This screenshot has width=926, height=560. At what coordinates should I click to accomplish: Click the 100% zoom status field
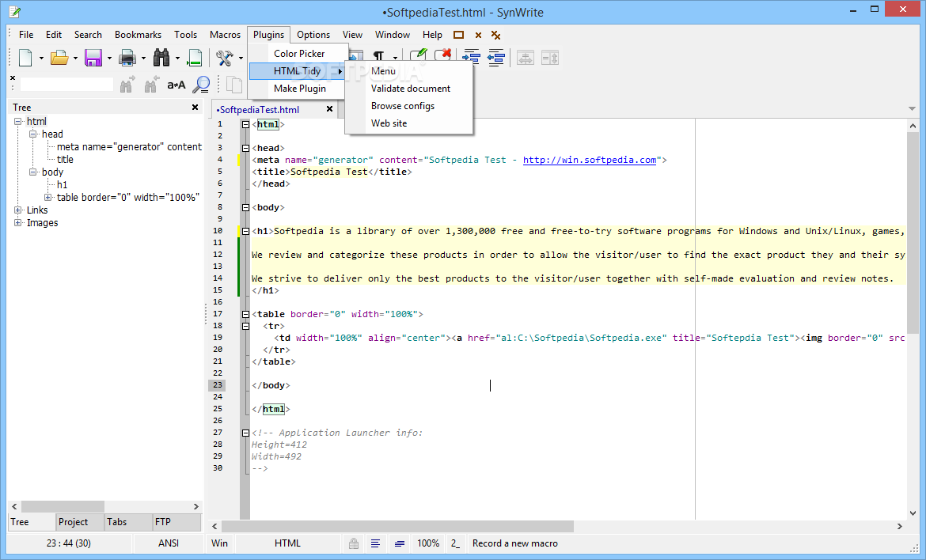pos(428,543)
